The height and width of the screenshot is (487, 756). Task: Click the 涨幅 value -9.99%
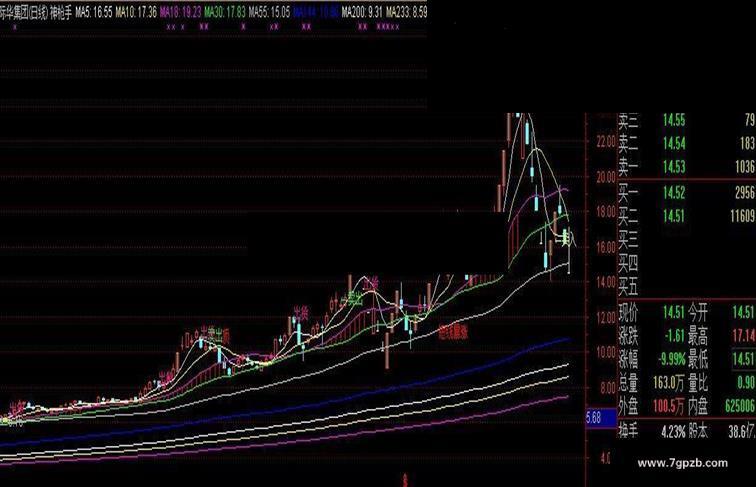point(672,359)
